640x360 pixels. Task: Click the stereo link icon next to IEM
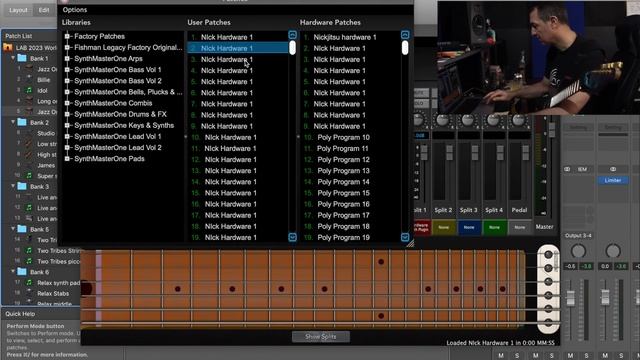click(x=567, y=169)
